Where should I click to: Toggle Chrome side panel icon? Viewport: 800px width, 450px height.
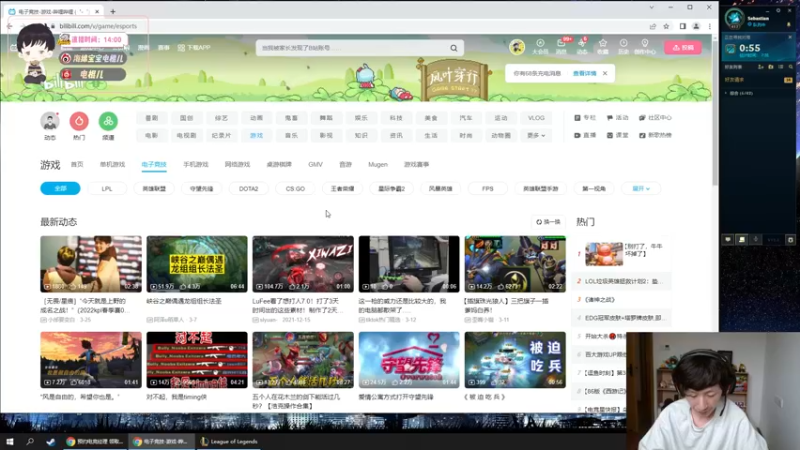[683, 26]
